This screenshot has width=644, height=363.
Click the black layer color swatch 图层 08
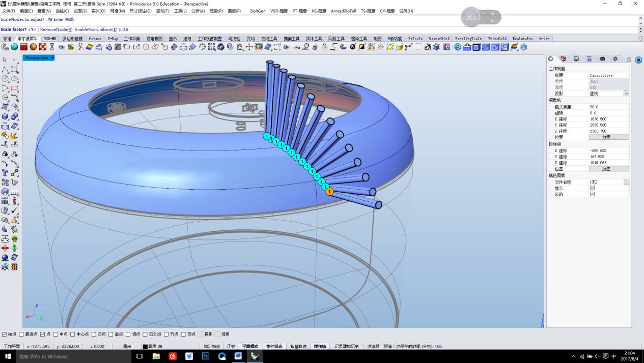pos(145,346)
